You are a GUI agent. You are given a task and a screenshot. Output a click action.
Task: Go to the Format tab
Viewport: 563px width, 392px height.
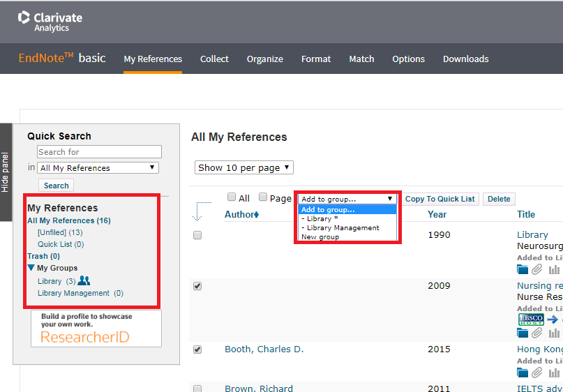[x=316, y=59]
